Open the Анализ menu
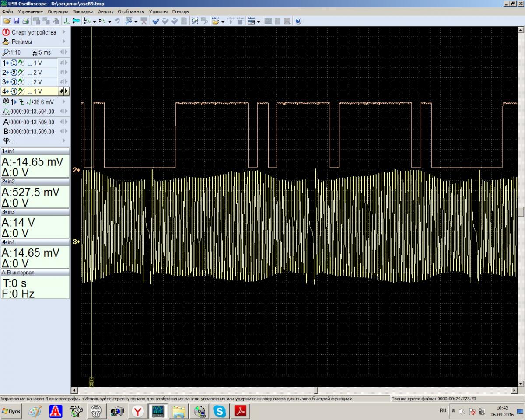 [x=105, y=11]
